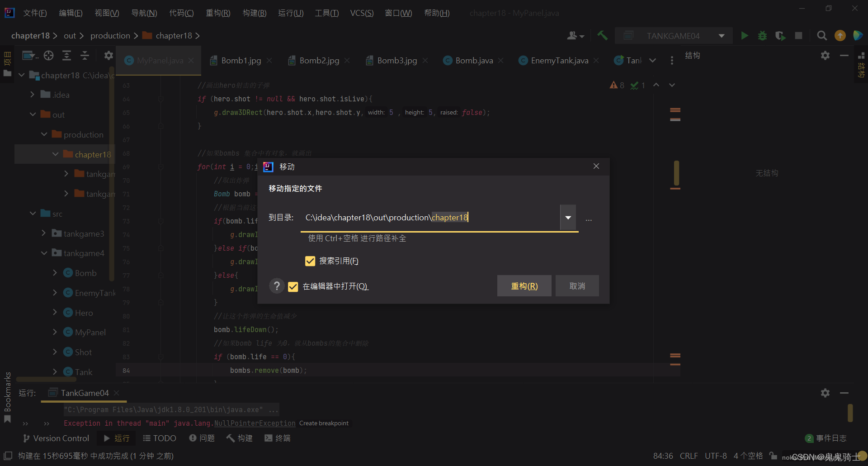Click the editor vertical scrollbar thumb

click(x=676, y=174)
